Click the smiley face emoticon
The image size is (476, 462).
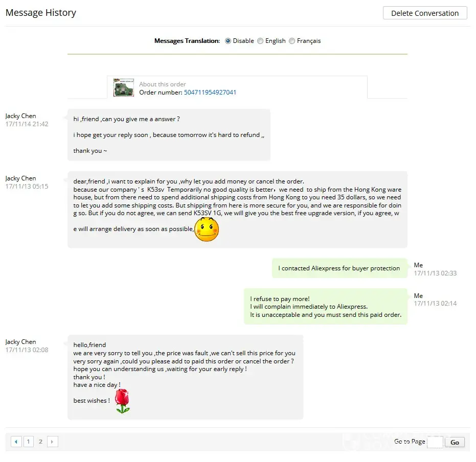(207, 229)
